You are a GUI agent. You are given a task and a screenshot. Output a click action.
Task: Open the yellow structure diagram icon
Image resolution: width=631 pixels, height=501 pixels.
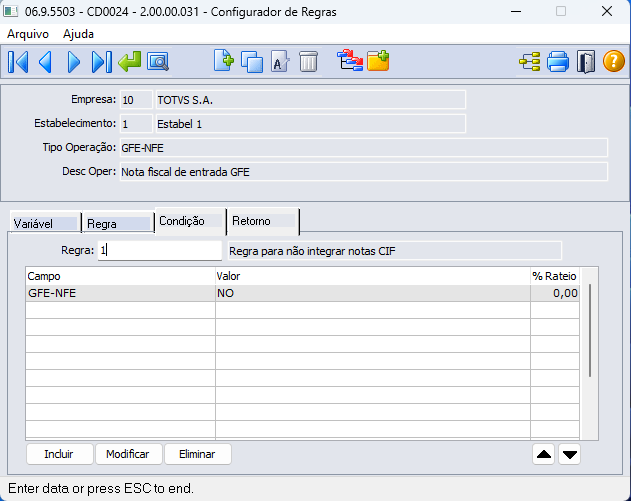[x=530, y=62]
